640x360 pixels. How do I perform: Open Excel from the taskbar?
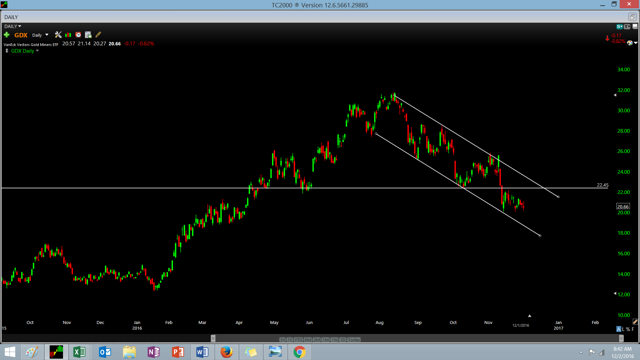80,352
